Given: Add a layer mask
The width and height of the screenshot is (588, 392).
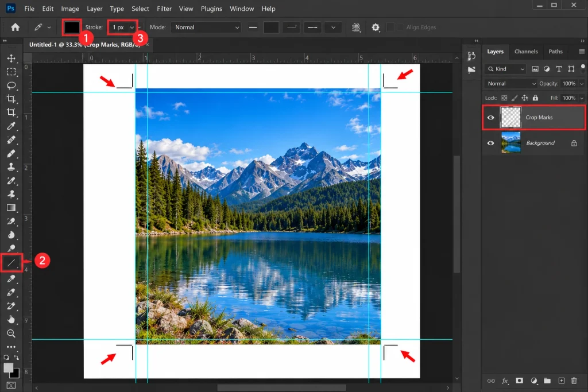Looking at the screenshot, I should click(x=519, y=381).
